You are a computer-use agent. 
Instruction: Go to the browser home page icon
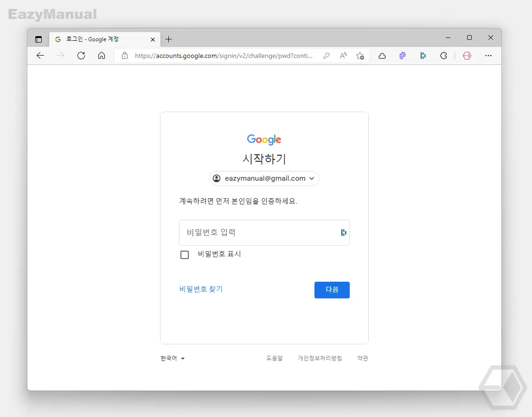tap(102, 56)
